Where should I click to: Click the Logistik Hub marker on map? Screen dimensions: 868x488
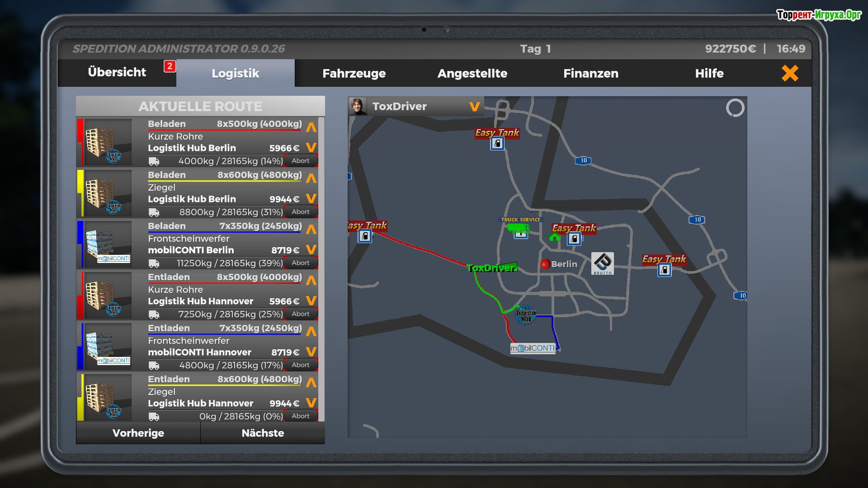click(x=526, y=316)
